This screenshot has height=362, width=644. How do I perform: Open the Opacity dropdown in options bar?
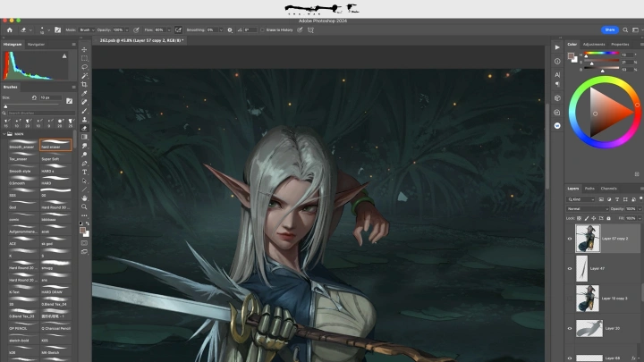pos(126,30)
